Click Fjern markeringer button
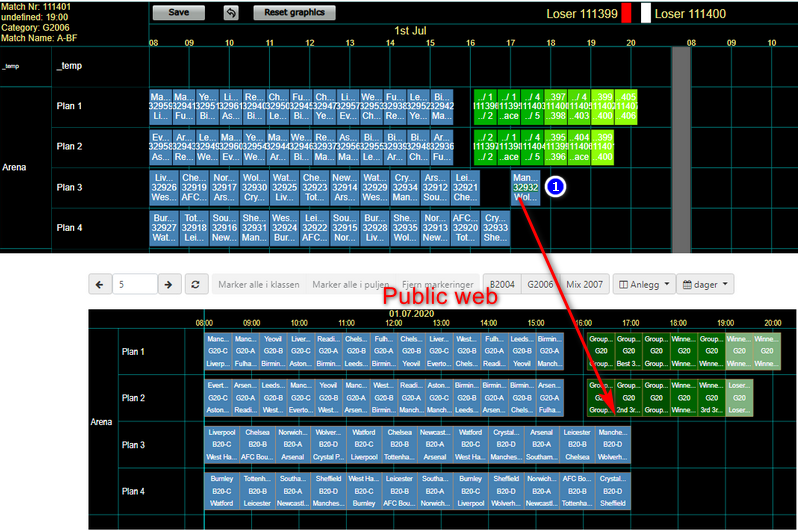 point(438,285)
